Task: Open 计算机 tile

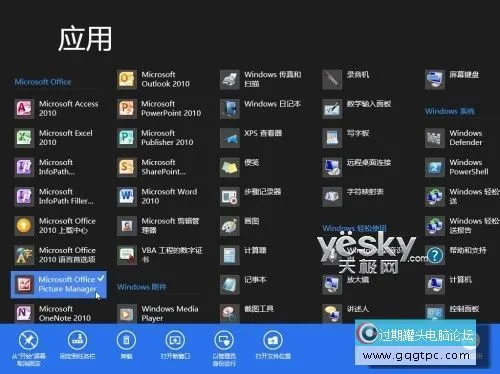Action: (449, 284)
